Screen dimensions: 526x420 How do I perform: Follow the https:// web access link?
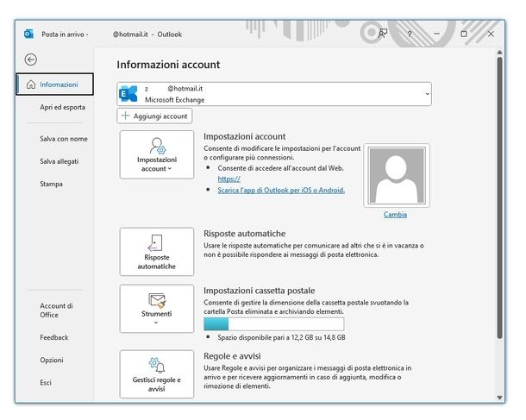[229, 179]
